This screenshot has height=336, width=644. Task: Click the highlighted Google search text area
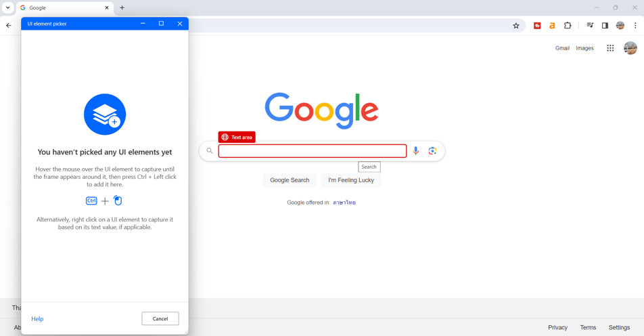(312, 151)
